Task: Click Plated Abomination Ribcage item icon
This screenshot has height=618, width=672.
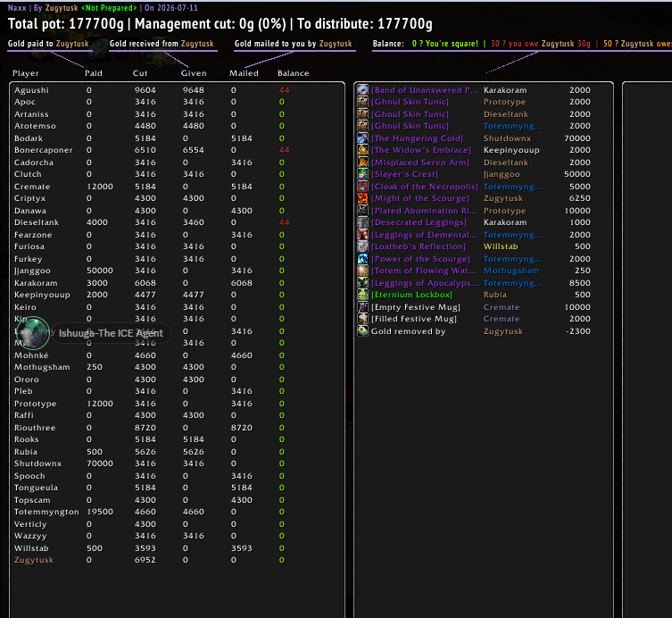Action: click(x=363, y=210)
